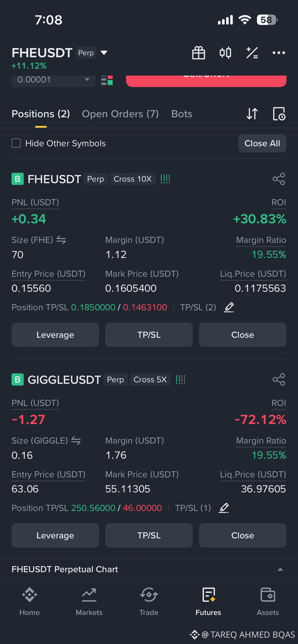Switch to Open Orders (7) tab
Viewport: 298px width, 644px height.
[120, 114]
